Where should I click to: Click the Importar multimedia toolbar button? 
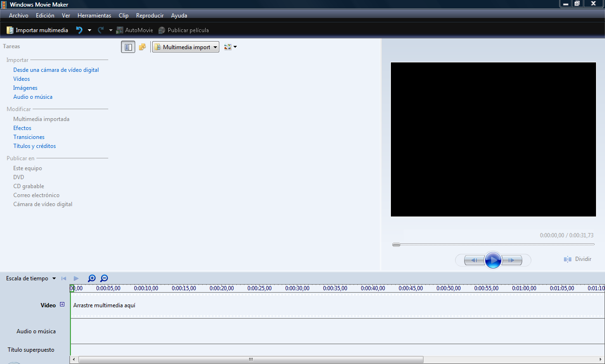point(37,30)
